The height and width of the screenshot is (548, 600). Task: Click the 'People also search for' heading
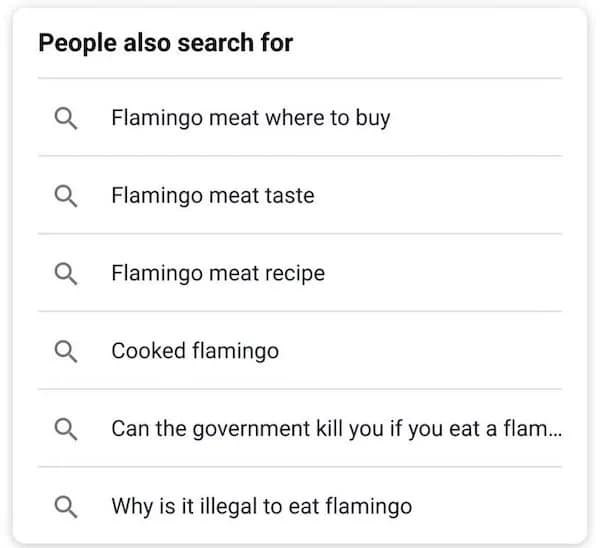coord(165,44)
